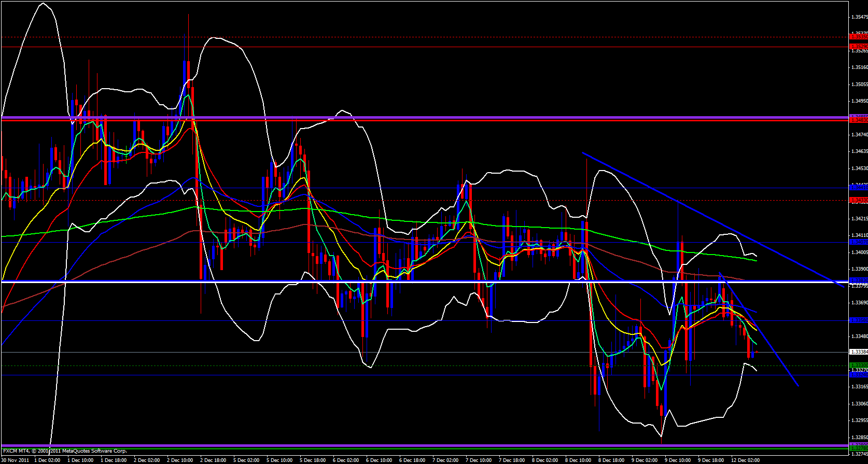Click the 2 Dec 10:00 time label

180,460
